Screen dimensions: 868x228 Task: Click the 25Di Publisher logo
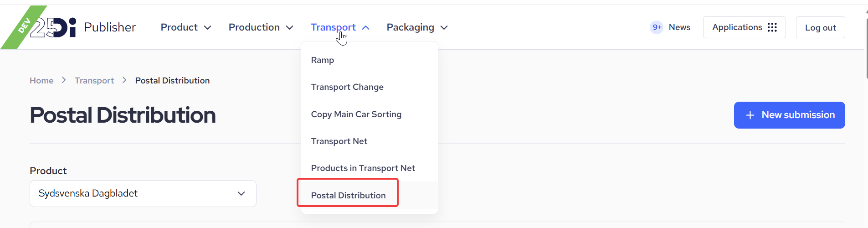click(83, 27)
